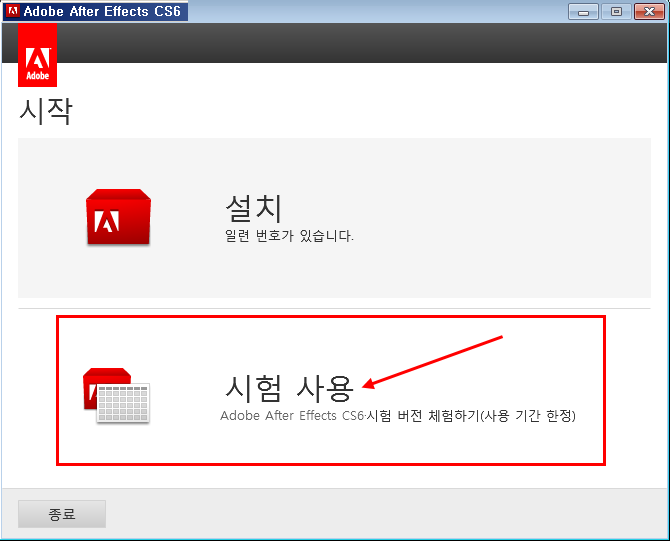
Task: Minimize the After Effects installer window
Action: pos(583,12)
